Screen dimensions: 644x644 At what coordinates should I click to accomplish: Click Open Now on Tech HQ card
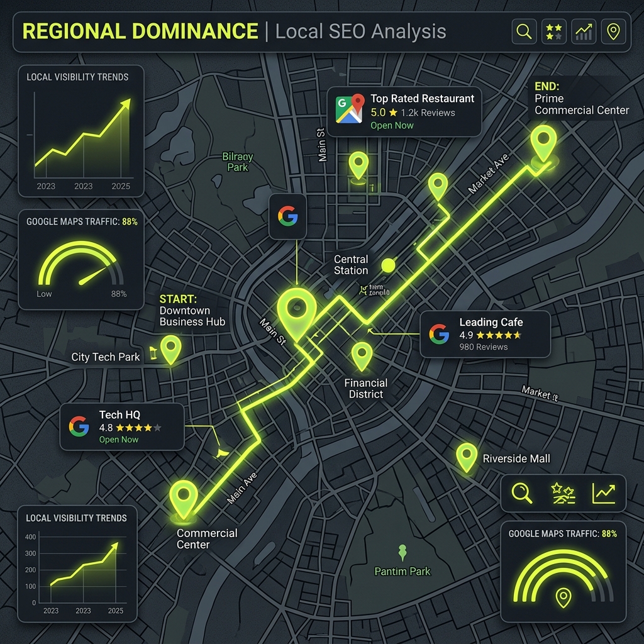(119, 440)
